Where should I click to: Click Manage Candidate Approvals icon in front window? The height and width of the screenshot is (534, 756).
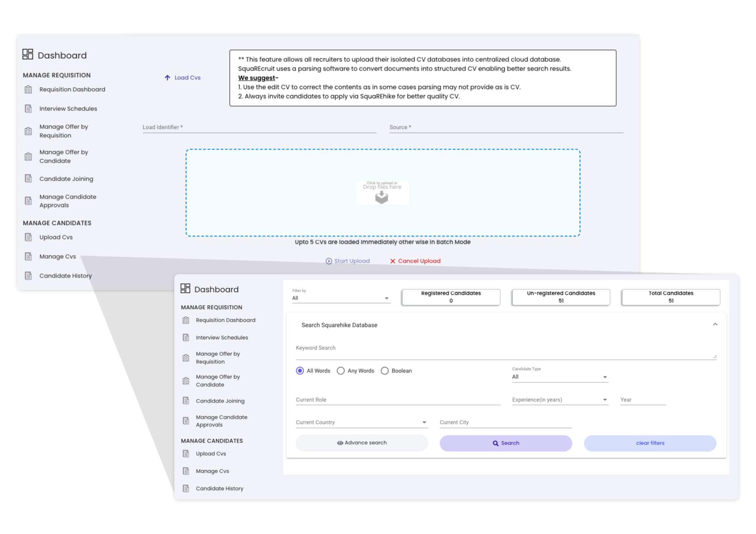(x=186, y=421)
